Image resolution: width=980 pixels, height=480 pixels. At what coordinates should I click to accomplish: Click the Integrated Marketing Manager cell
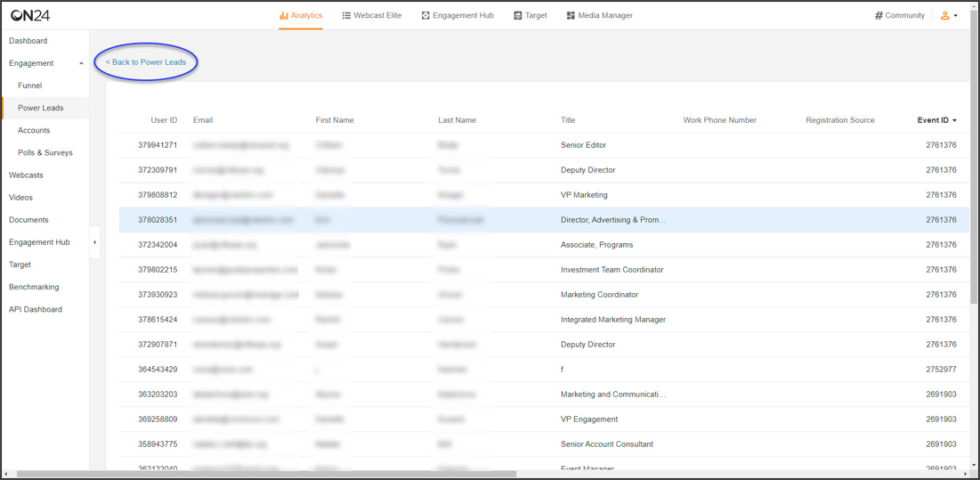(613, 320)
